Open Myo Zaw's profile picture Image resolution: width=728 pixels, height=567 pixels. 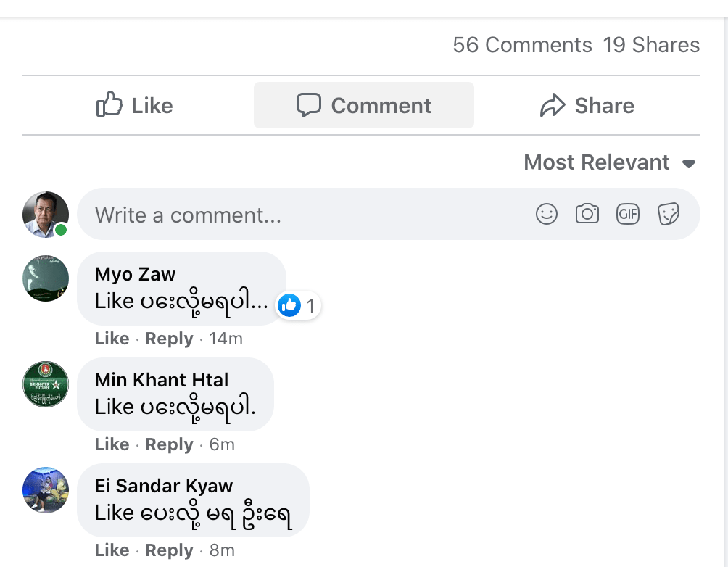click(x=46, y=278)
